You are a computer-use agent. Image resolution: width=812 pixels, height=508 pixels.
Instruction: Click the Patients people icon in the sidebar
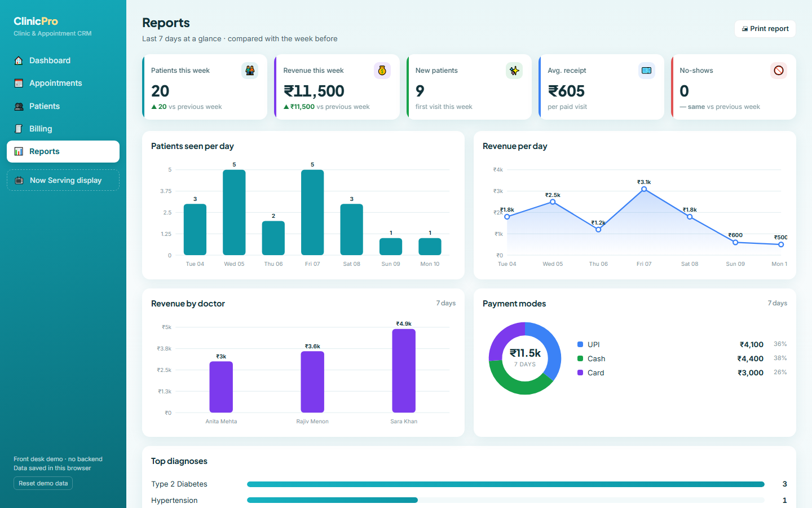point(19,106)
